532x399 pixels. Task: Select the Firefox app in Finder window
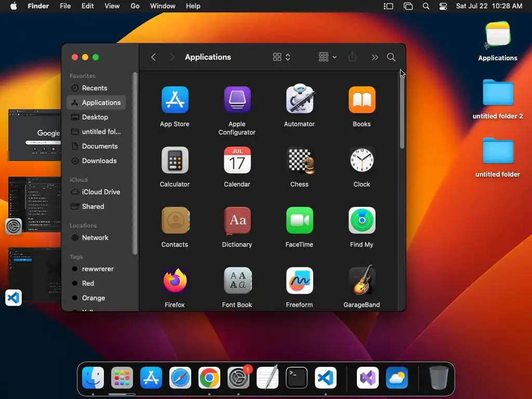(175, 281)
